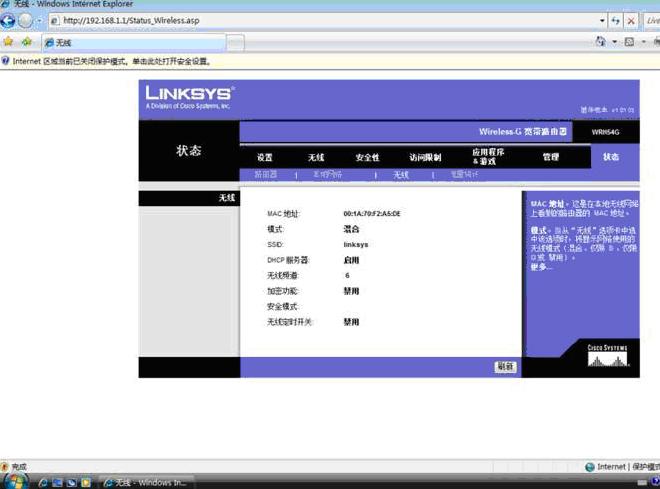Click the 无线频道 channel value 6
Viewport: 660px width, 489px height.
(x=347, y=276)
